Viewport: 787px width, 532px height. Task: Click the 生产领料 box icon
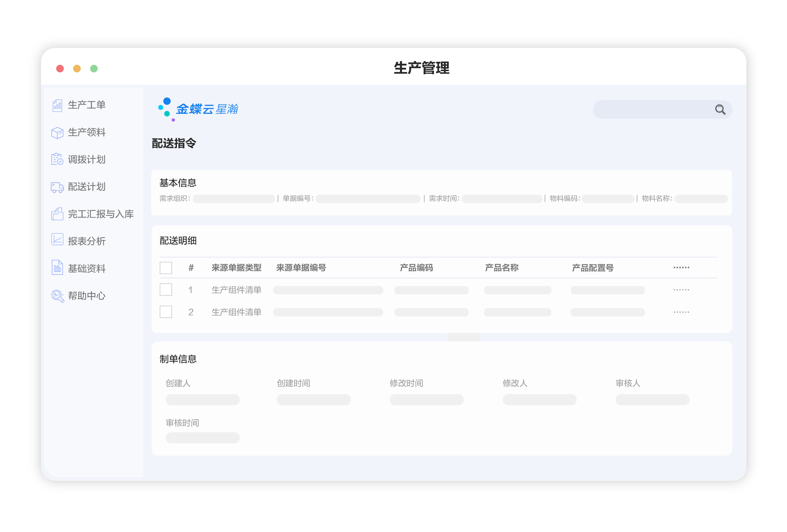coord(57,133)
